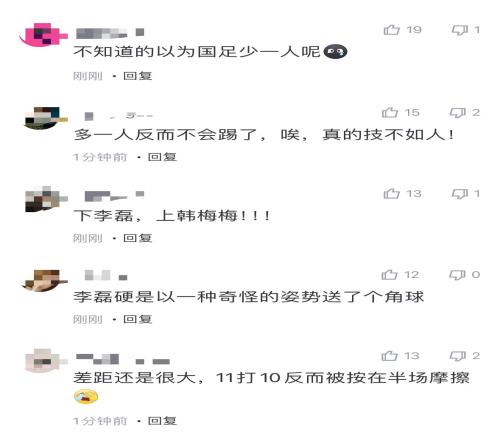Like the 李磊 corner kick comment
The image size is (500, 440).
[x=390, y=274]
